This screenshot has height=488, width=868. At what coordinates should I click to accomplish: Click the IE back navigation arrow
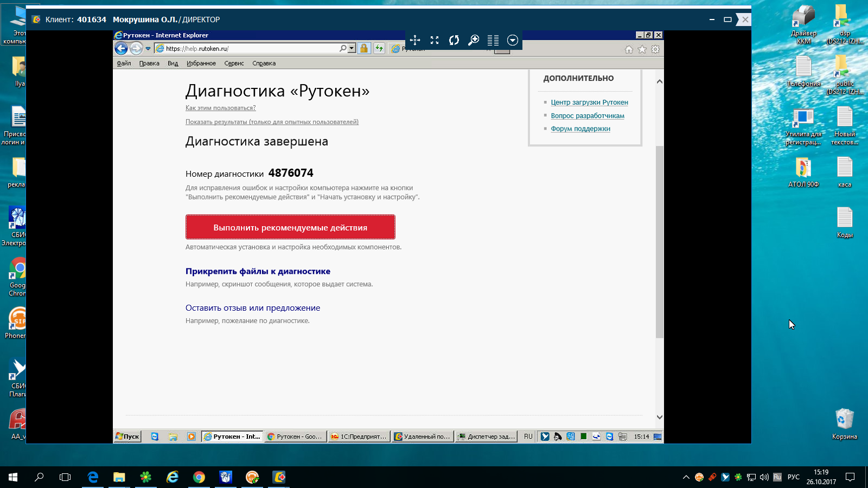tap(122, 49)
